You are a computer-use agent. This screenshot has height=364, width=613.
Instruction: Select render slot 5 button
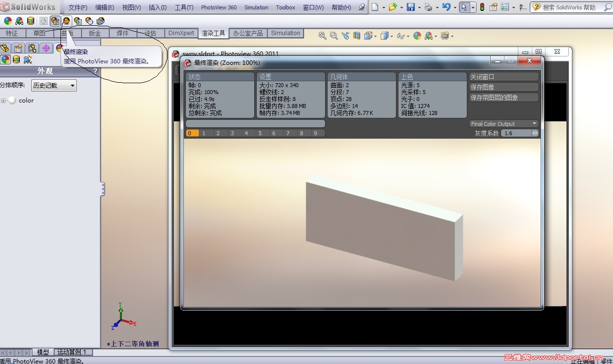click(x=260, y=133)
